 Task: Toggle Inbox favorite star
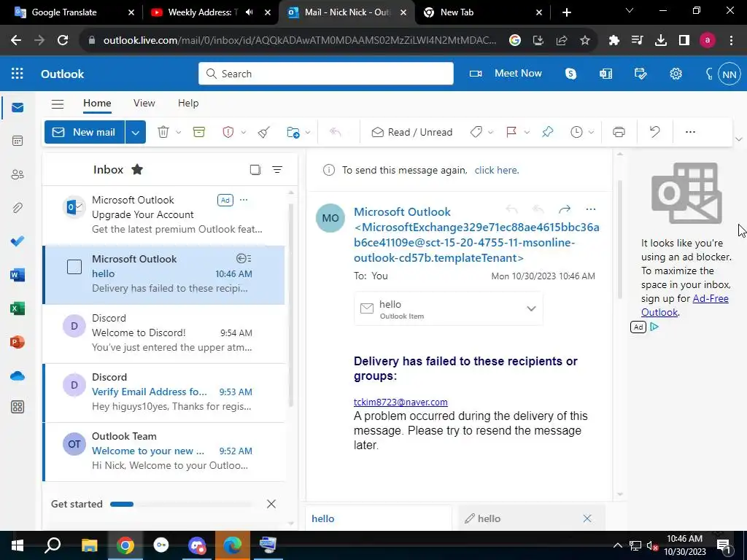137,169
